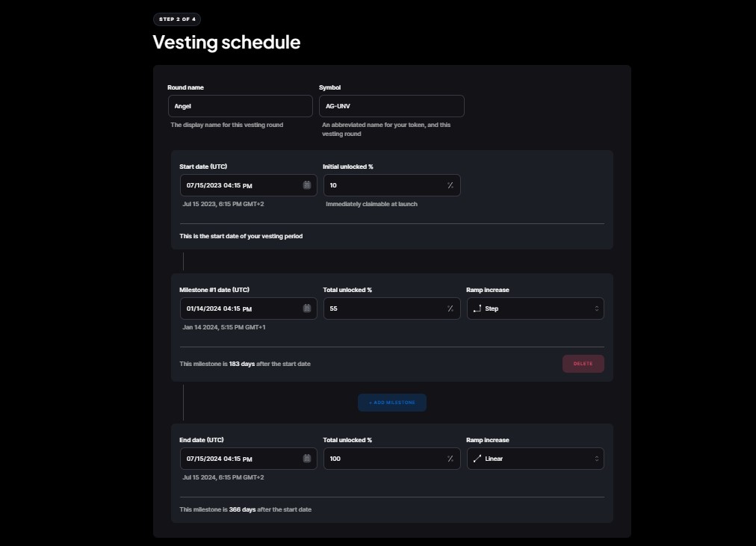Open the Linear ramp increase dropdown
Viewport: 756px width, 546px height.
(535, 458)
